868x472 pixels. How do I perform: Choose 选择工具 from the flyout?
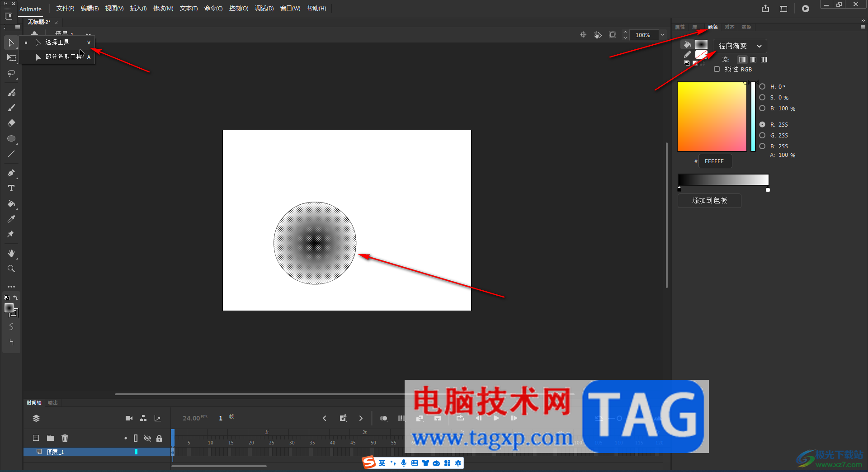(57, 42)
